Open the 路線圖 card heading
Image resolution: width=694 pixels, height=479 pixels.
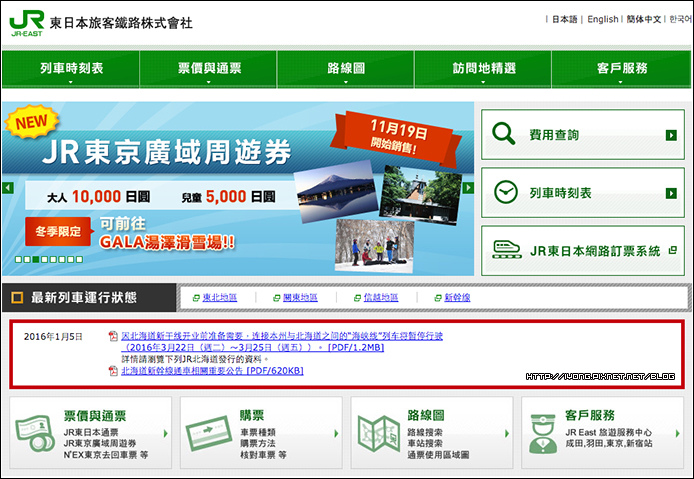coord(426,415)
